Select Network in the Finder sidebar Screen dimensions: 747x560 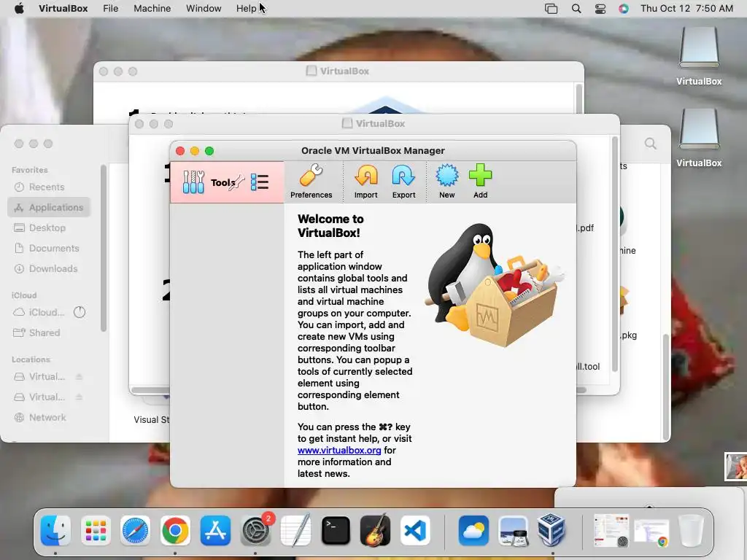click(x=49, y=418)
